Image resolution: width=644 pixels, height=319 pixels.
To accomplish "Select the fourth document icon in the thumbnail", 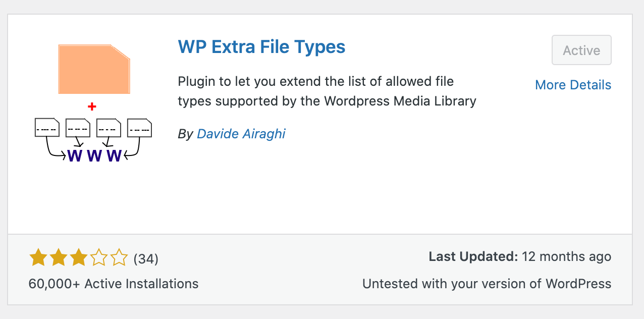I will (x=140, y=128).
